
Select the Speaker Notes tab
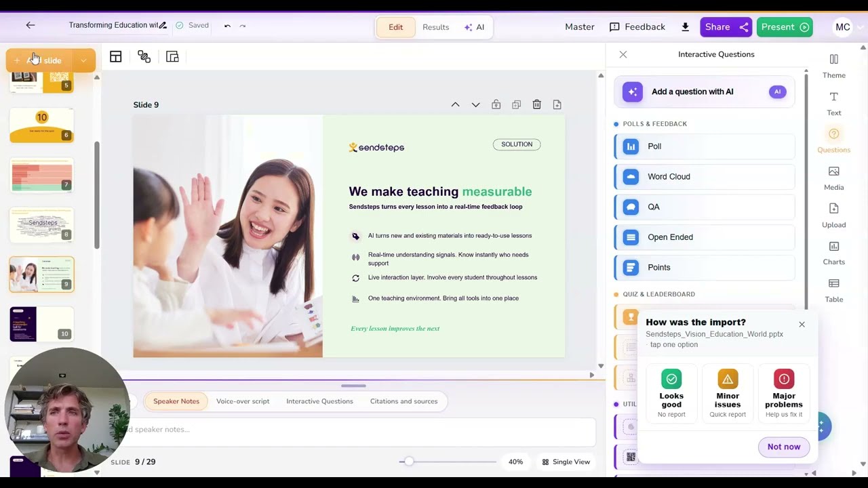click(176, 401)
